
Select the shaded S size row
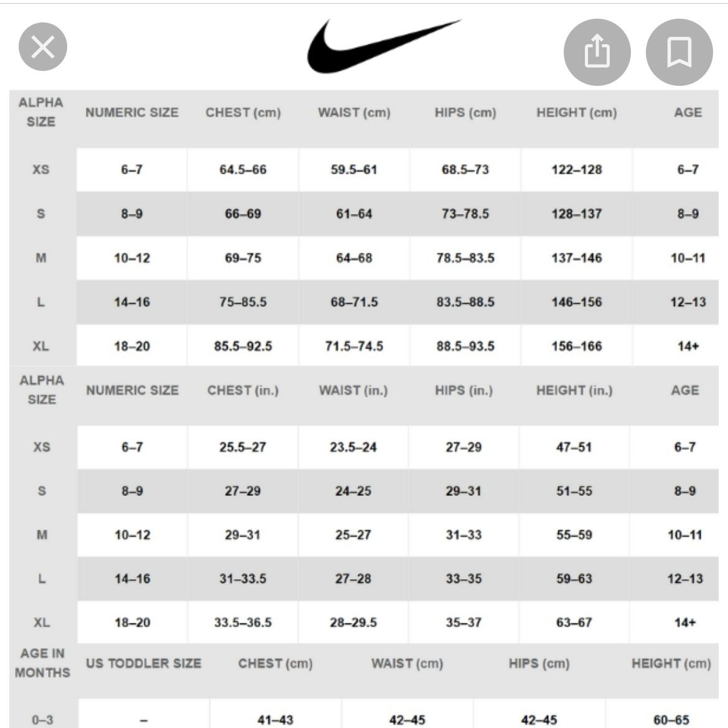(40, 214)
